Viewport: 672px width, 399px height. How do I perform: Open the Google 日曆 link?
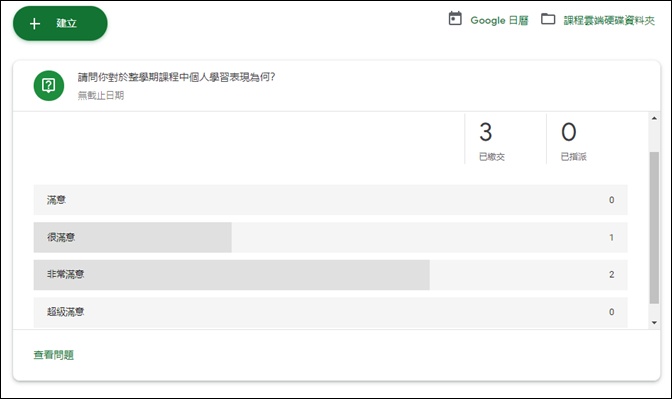(499, 20)
